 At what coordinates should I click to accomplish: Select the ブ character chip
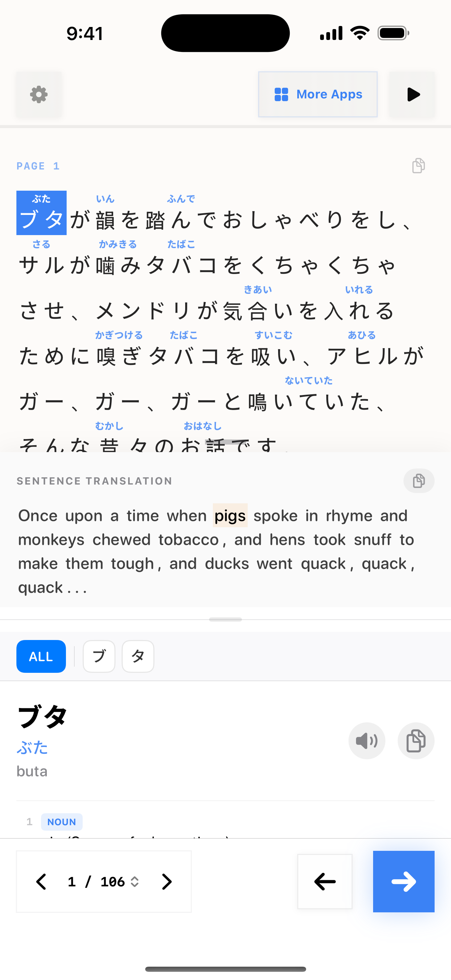pyautogui.click(x=99, y=656)
